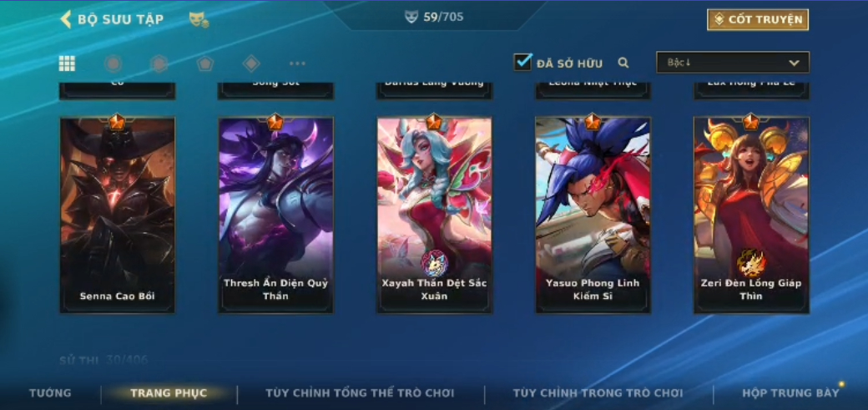Select the Yasuo Phong Linh Kiếm Sĩ skin
The image size is (868, 410).
click(593, 215)
